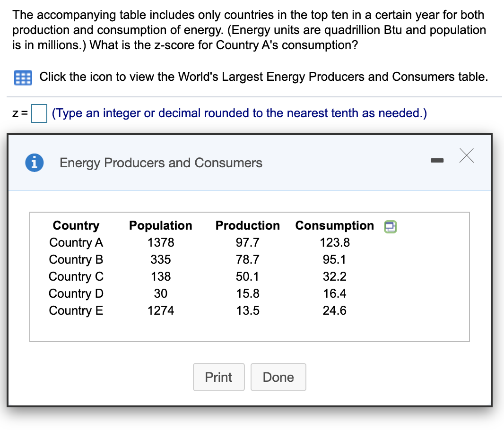This screenshot has width=504, height=447.
Task: Click consumption value 95.1
Action: click(335, 260)
